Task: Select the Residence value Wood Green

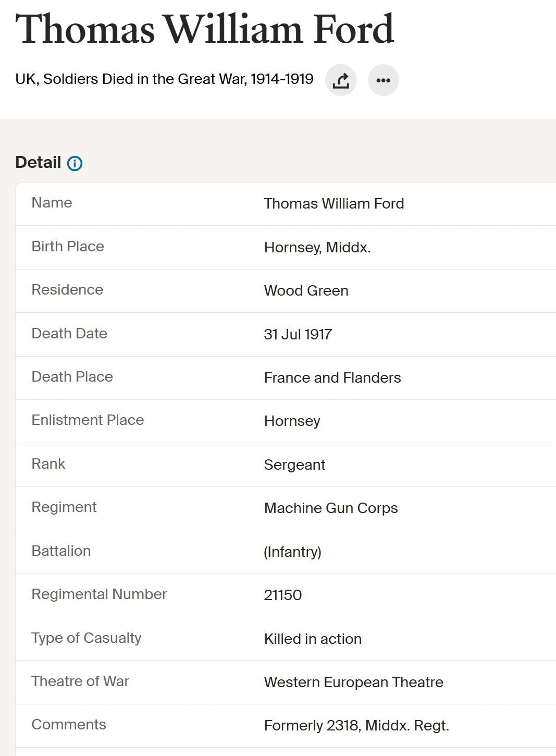Action: tap(306, 290)
